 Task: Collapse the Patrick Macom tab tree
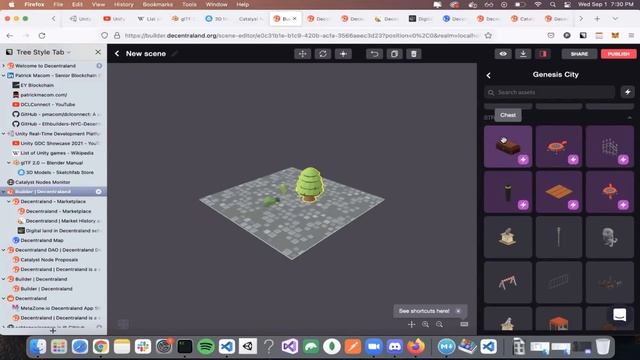pyautogui.click(x=4, y=76)
